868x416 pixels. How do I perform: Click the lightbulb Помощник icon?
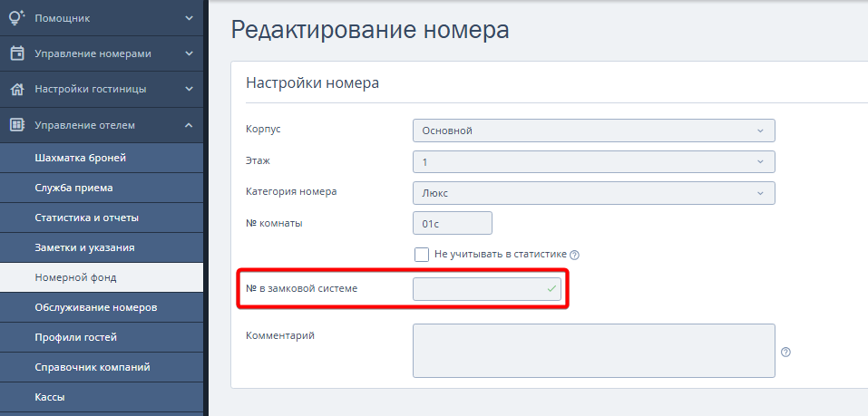[x=16, y=17]
